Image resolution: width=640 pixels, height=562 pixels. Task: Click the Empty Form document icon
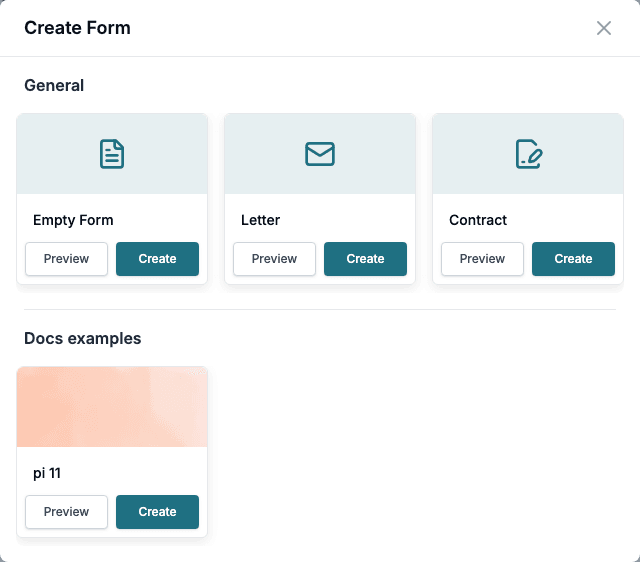pos(112,154)
